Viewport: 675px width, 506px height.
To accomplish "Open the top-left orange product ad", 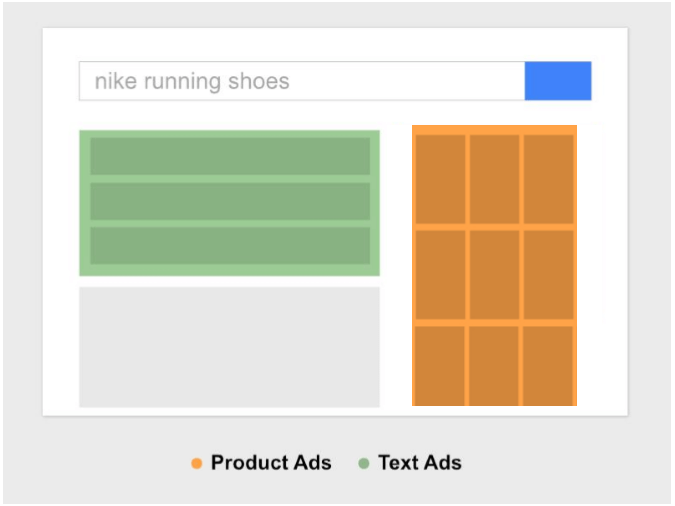I will click(x=441, y=179).
